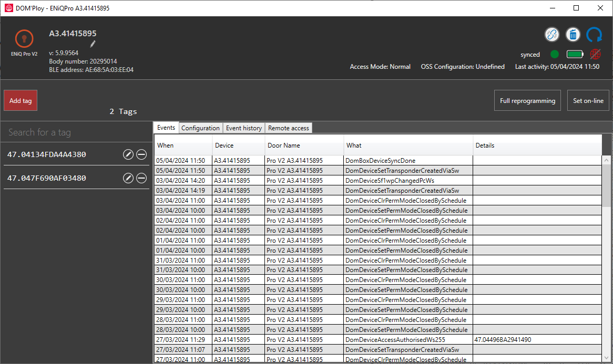The height and width of the screenshot is (364, 613).
Task: Click the trash can delete icon
Action: pos(573,35)
